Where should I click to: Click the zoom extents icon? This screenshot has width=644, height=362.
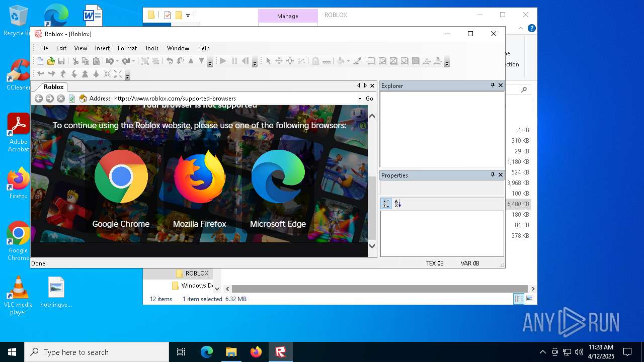click(118, 74)
